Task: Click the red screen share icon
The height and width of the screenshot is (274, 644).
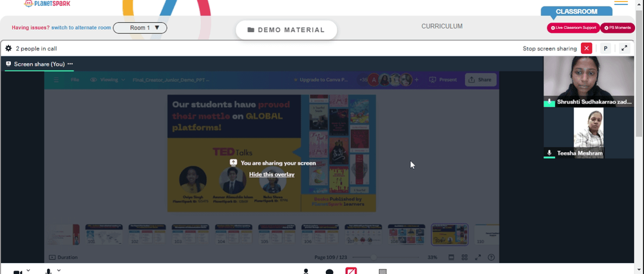Action: (x=351, y=271)
